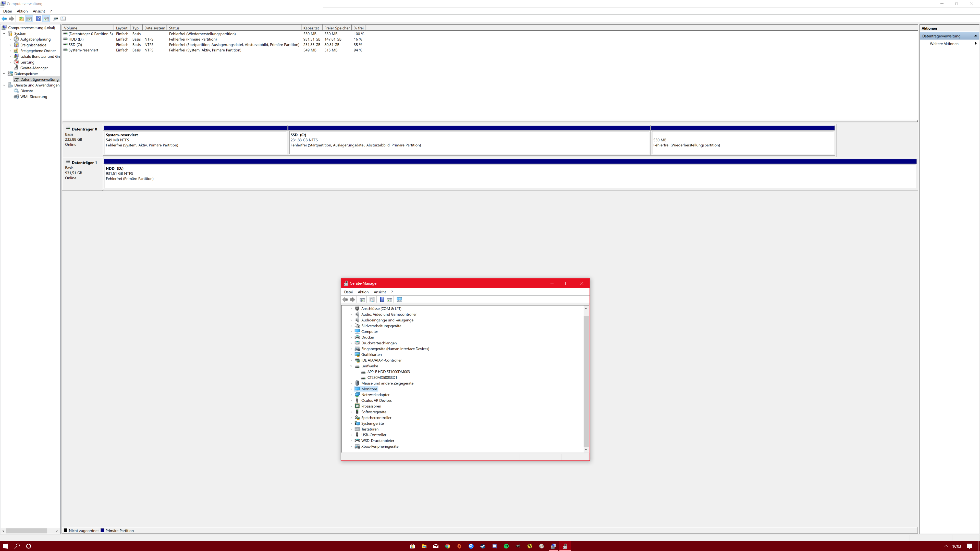Click the blue back arrow in Computerverwaltung toolbar
Image resolution: width=980 pixels, height=551 pixels.
(4, 19)
